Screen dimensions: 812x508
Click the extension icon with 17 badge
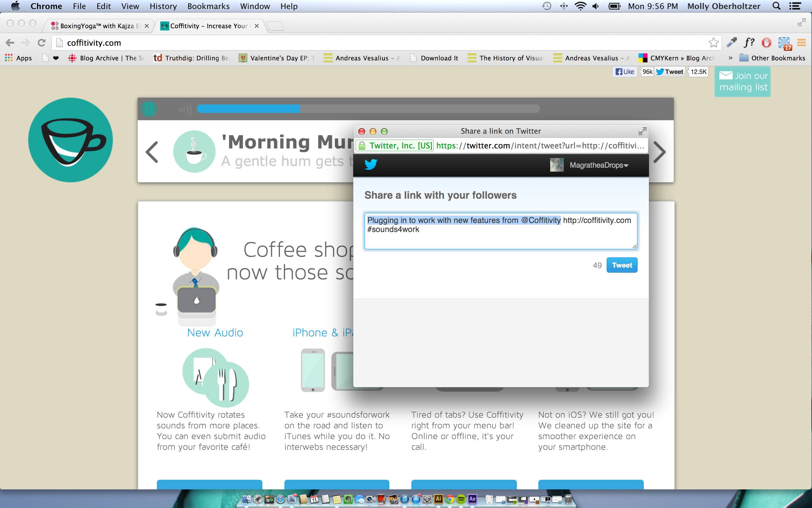click(784, 43)
